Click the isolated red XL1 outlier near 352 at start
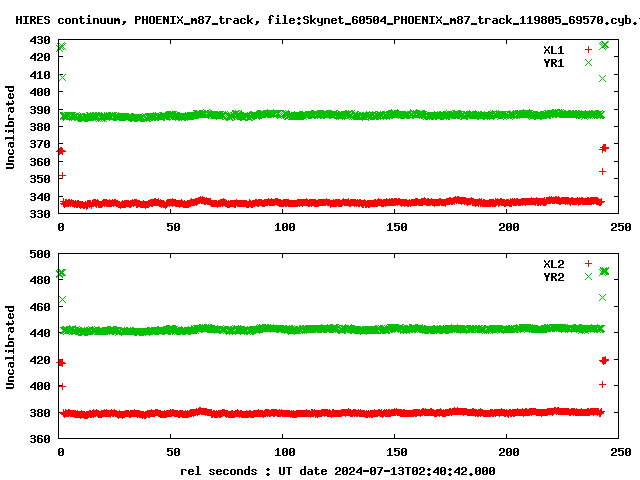This screenshot has width=640, height=480. (62, 176)
